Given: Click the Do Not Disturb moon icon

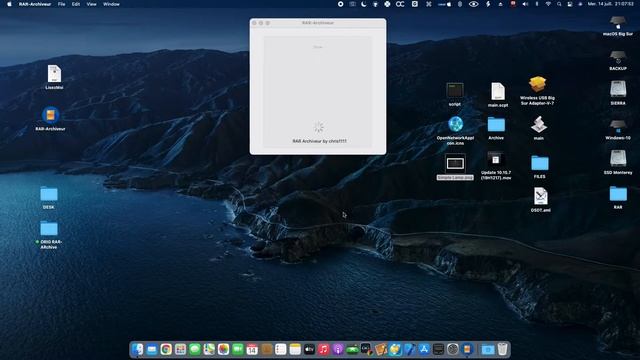Looking at the screenshot, I should [364, 4].
